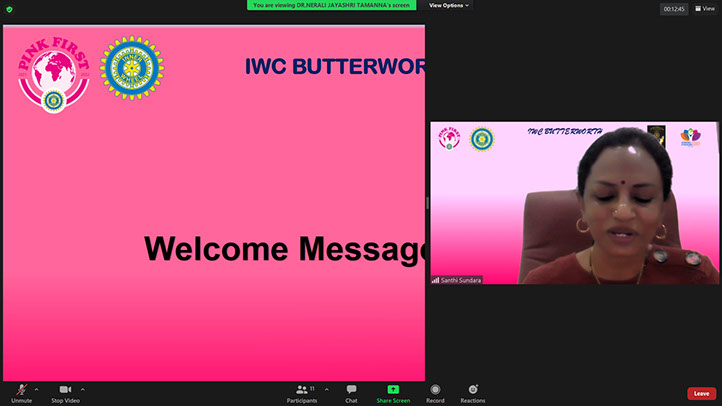Screen dimensions: 722x406
Task: Start recording the meeting
Action: [x=435, y=391]
